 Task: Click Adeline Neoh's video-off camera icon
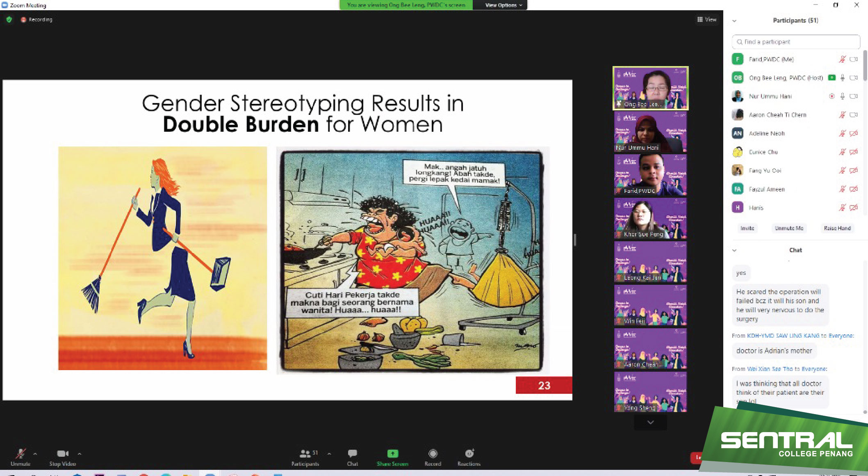pyautogui.click(x=854, y=133)
